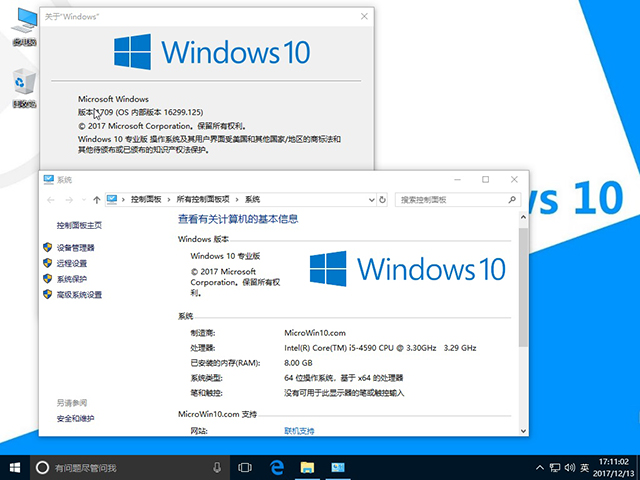Open 高级系统设置 link
The height and width of the screenshot is (480, 640).
click(x=79, y=295)
